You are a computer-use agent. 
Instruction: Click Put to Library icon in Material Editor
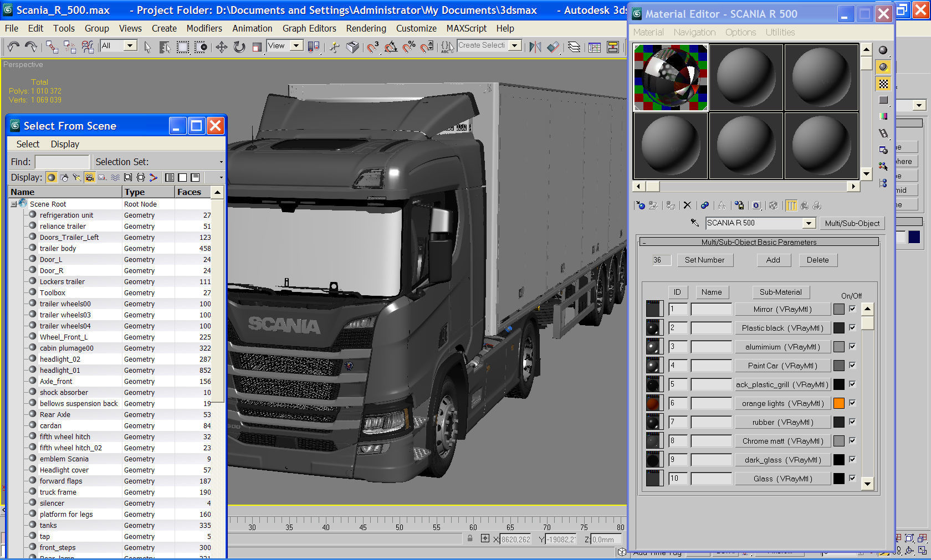click(x=739, y=205)
